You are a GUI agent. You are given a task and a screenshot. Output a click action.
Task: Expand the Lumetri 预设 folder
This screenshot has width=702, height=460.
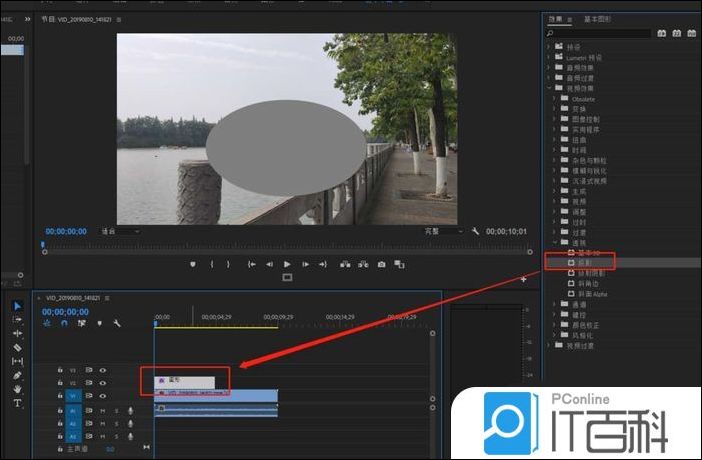[550, 58]
